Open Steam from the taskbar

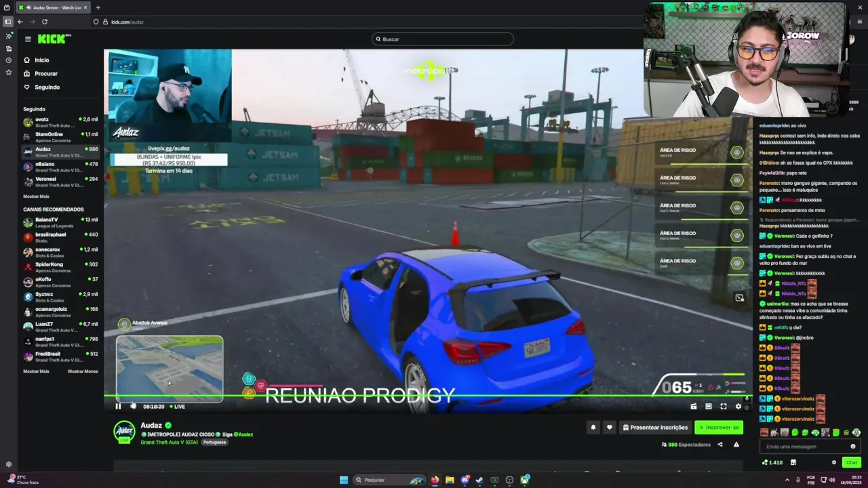coord(479,480)
